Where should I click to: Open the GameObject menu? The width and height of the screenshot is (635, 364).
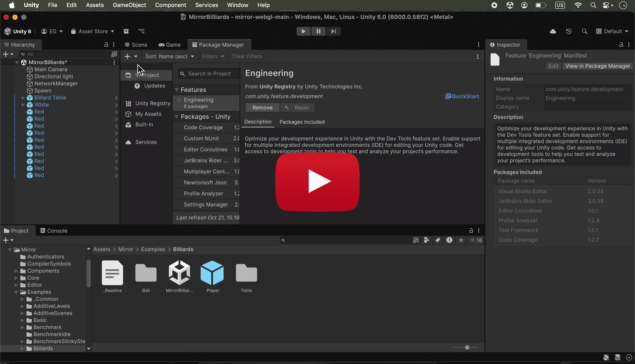[x=129, y=5]
